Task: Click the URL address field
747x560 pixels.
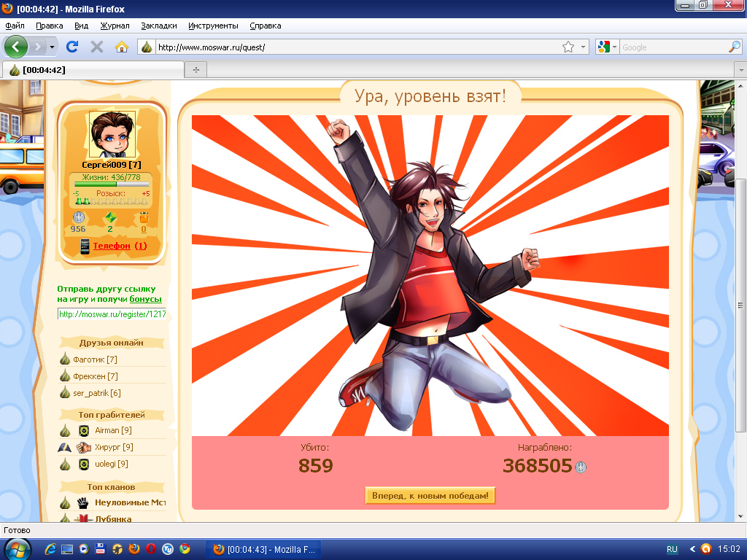Action: click(x=357, y=47)
